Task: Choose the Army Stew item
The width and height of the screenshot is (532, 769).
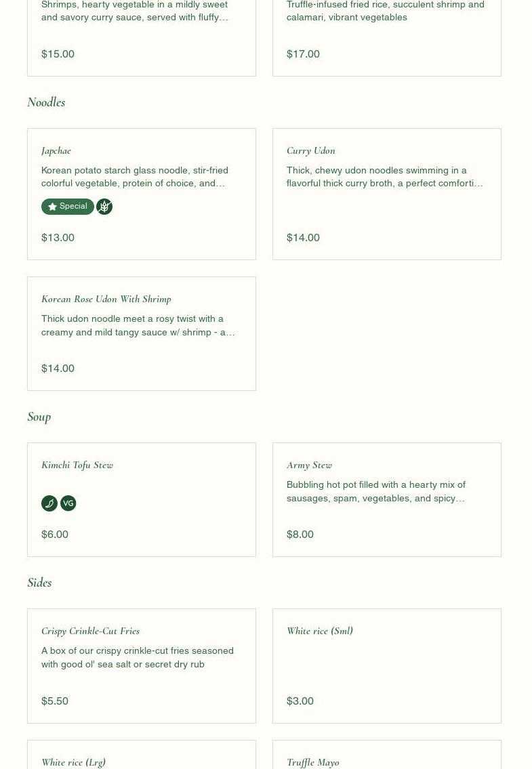Action: (310, 465)
